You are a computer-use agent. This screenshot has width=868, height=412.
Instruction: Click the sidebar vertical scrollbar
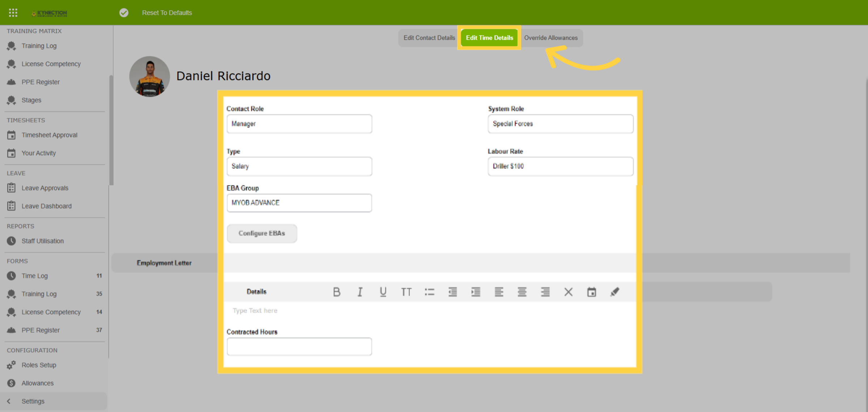click(111, 130)
